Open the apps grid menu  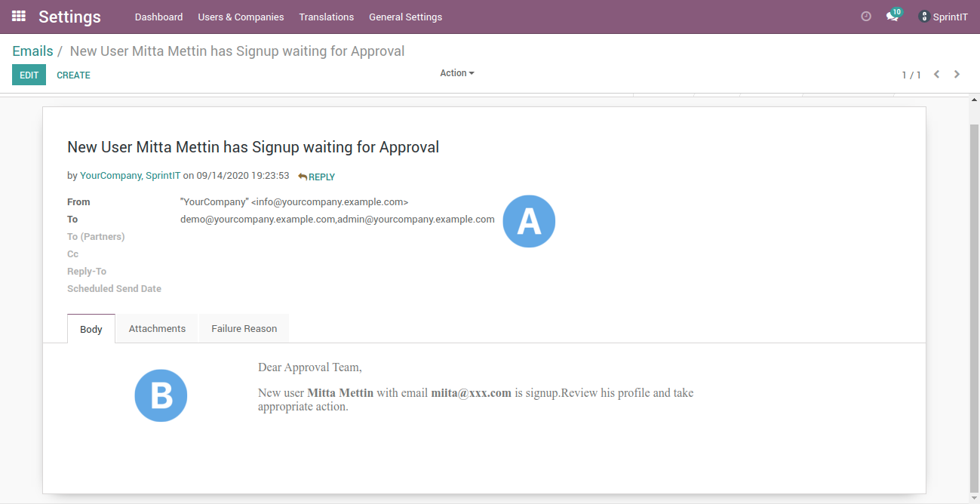click(17, 17)
